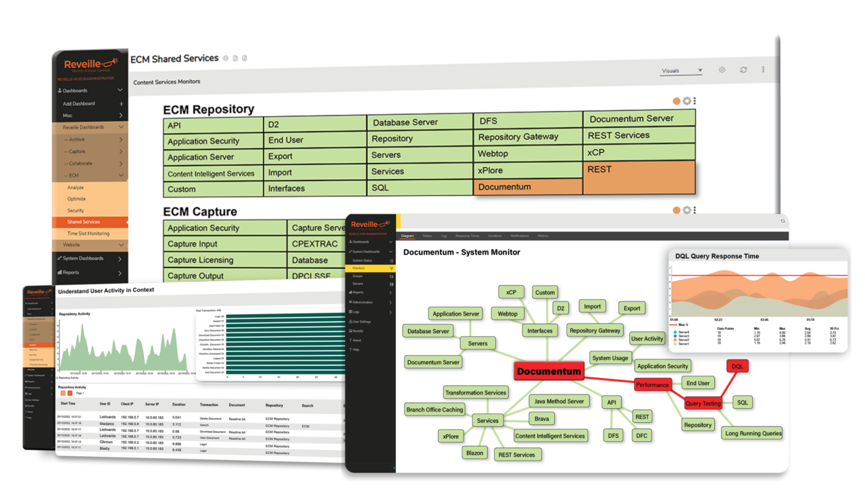Open User Settings in the Monitors sidebar
This screenshot has height=504, width=865.
pos(360,321)
